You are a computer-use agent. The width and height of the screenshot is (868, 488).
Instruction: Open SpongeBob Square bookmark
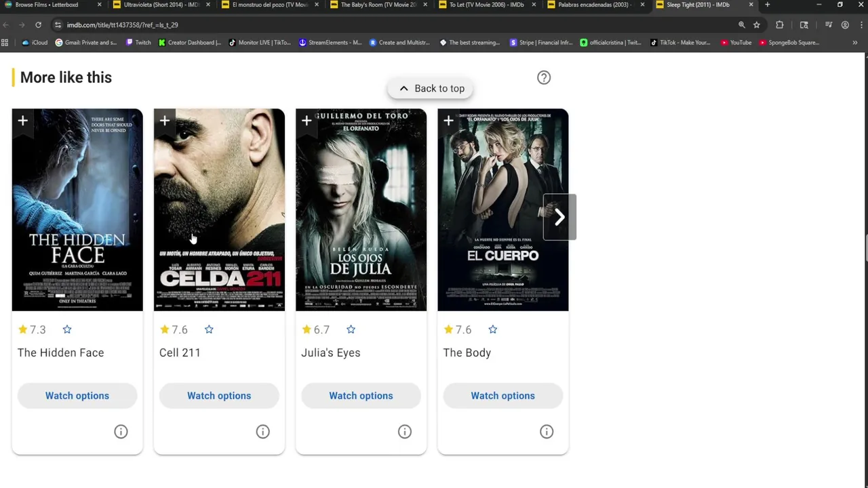pyautogui.click(x=789, y=43)
